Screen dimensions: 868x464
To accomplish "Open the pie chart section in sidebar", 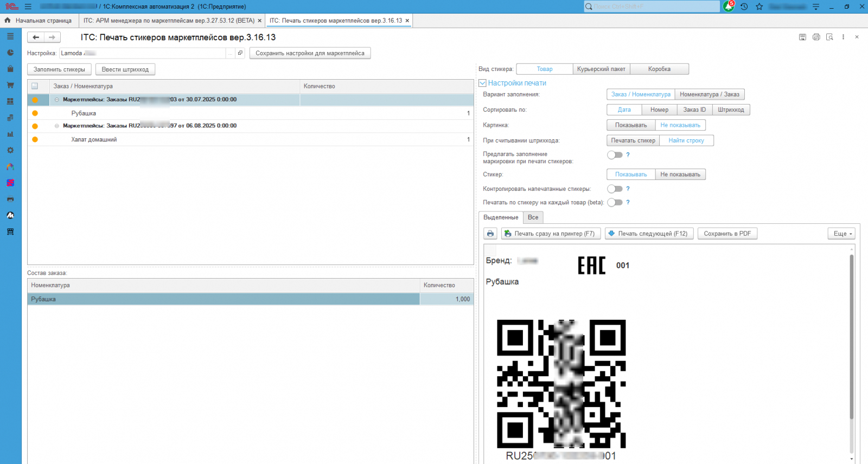I will [10, 53].
